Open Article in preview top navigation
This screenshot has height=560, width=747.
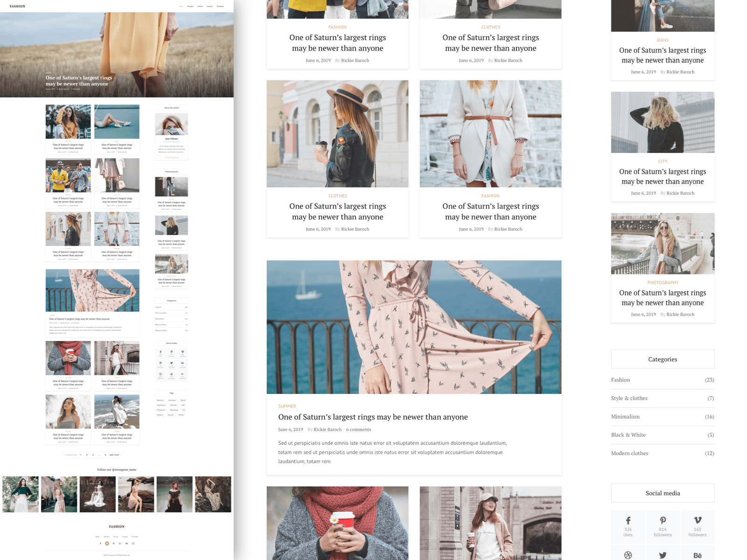pyautogui.click(x=200, y=6)
